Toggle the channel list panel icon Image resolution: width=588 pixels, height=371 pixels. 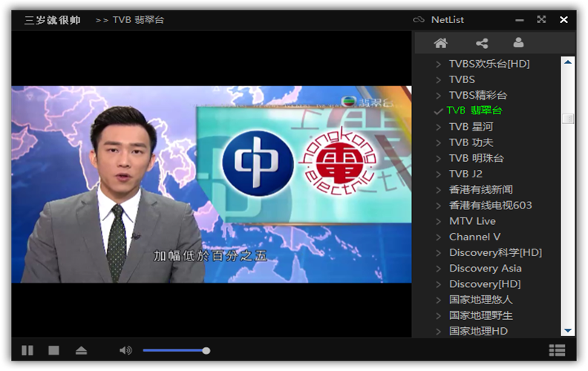coord(557,350)
